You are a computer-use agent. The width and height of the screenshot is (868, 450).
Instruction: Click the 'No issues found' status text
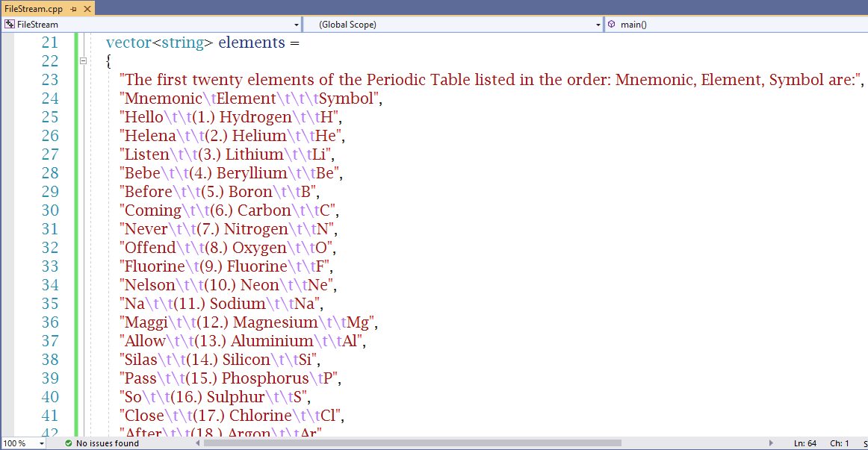tap(108, 443)
